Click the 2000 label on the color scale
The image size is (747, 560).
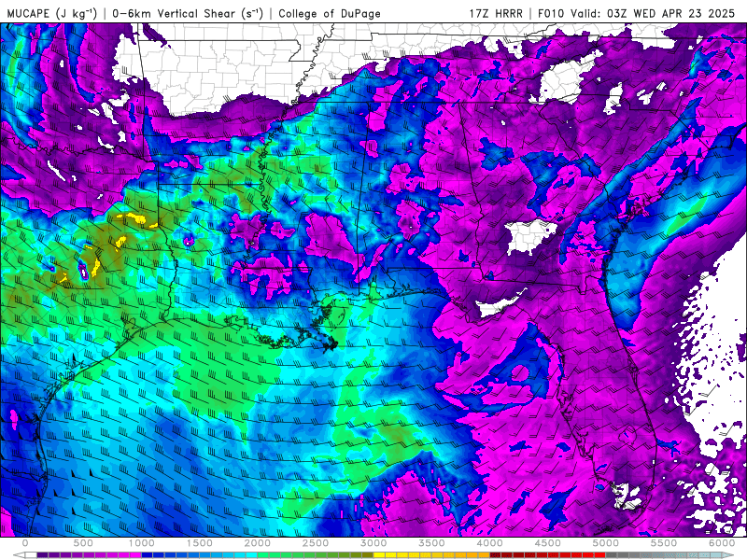[x=258, y=543]
